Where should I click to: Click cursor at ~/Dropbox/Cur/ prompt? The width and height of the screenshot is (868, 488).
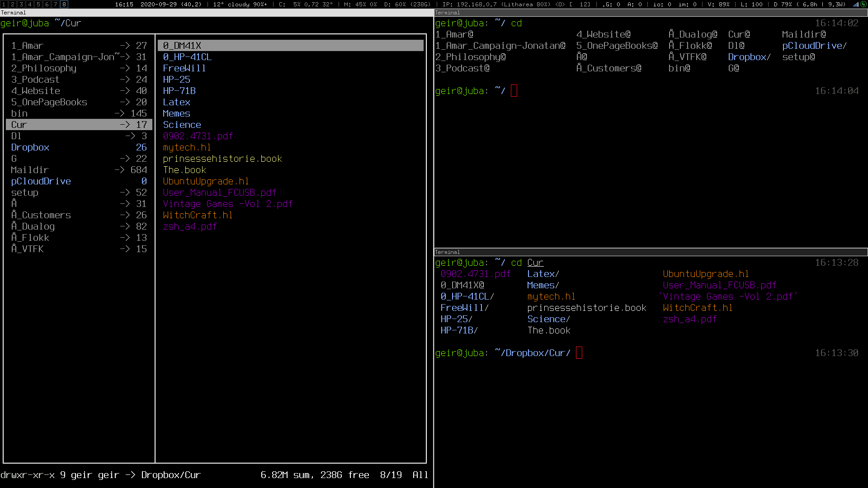[579, 353]
